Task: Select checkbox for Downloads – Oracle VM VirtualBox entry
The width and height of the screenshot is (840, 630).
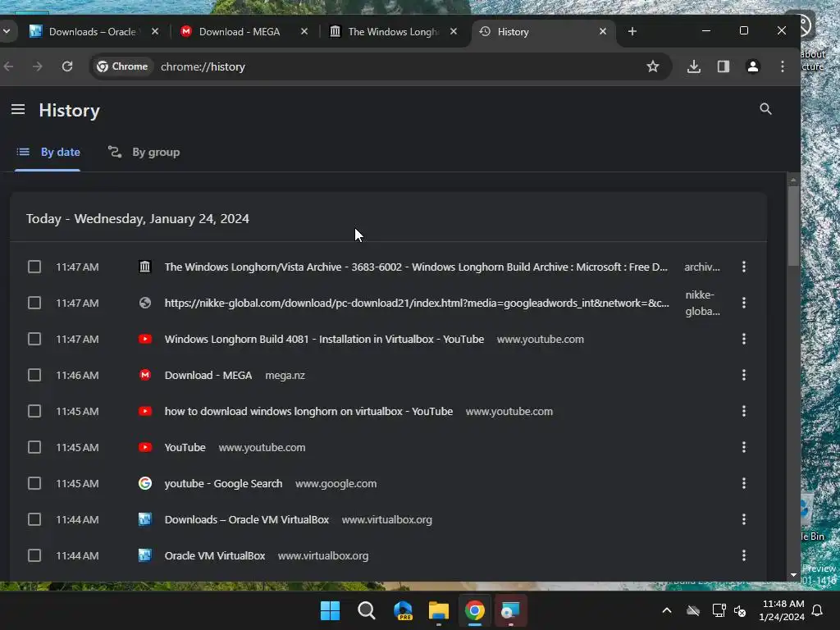Action: [34, 519]
